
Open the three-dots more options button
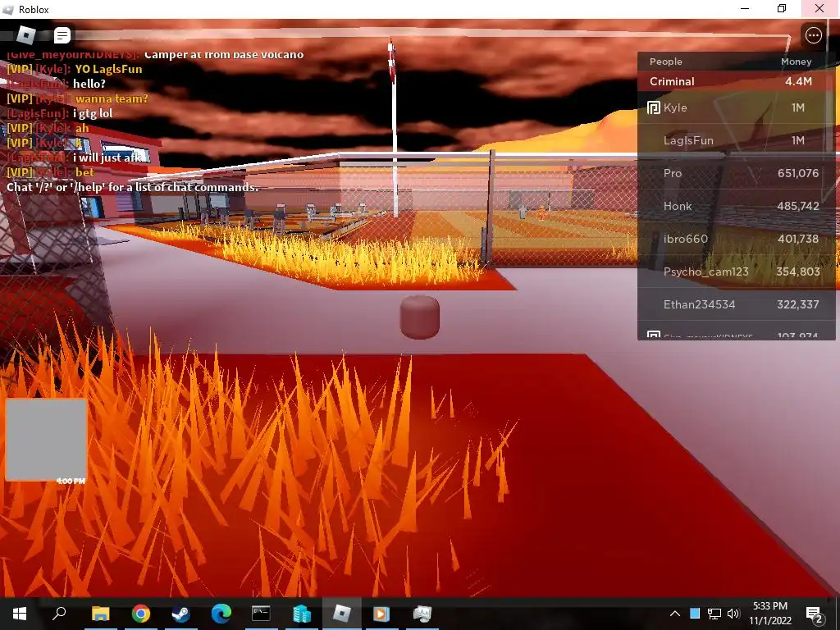tap(813, 35)
